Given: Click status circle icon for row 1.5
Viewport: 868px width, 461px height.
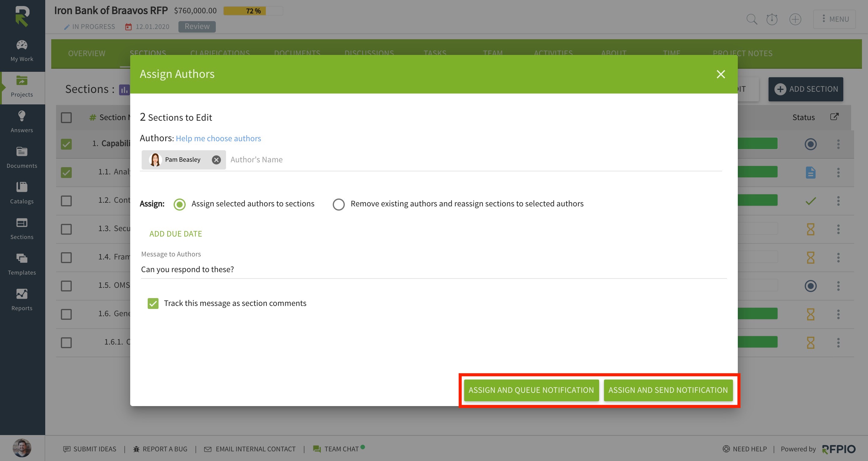Looking at the screenshot, I should click(810, 286).
